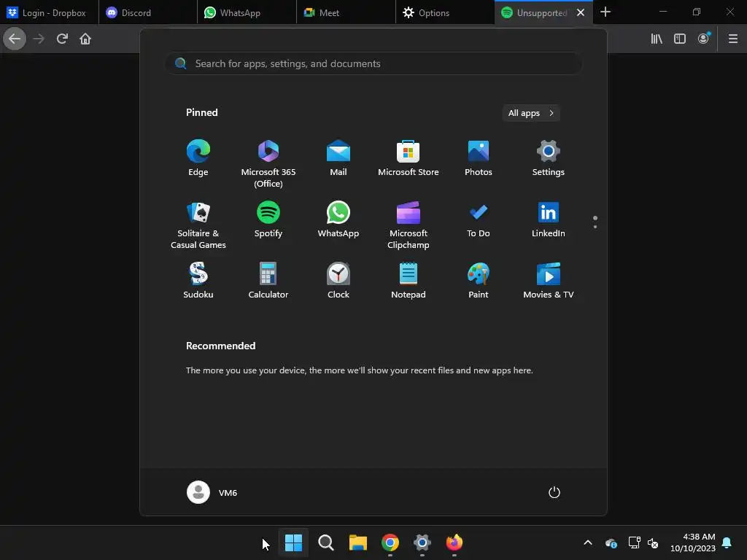Screen dimensions: 747x560
Task: Launch the To Do app
Action: pyautogui.click(x=479, y=220)
